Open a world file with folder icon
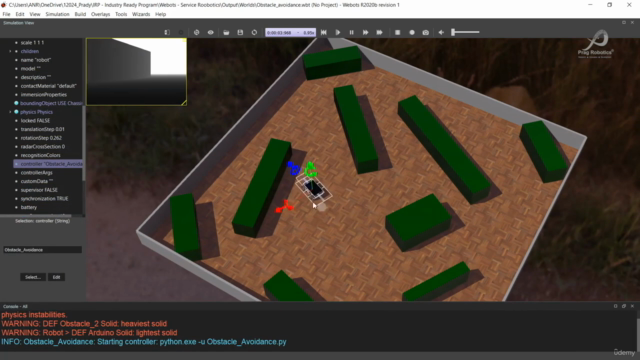This screenshot has width=640, height=360. (x=226, y=32)
